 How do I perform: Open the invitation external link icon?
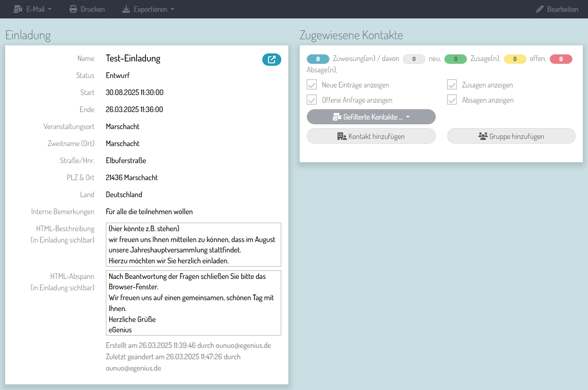271,60
